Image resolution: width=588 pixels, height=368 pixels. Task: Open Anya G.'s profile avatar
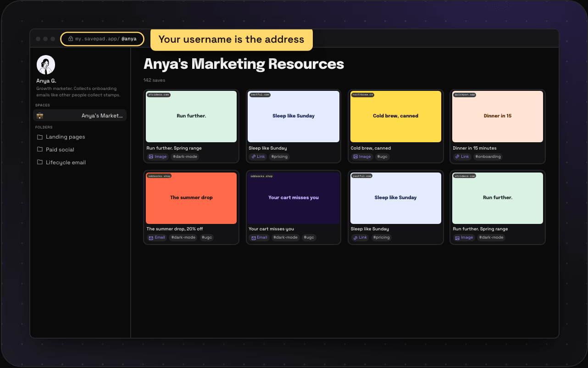point(46,65)
